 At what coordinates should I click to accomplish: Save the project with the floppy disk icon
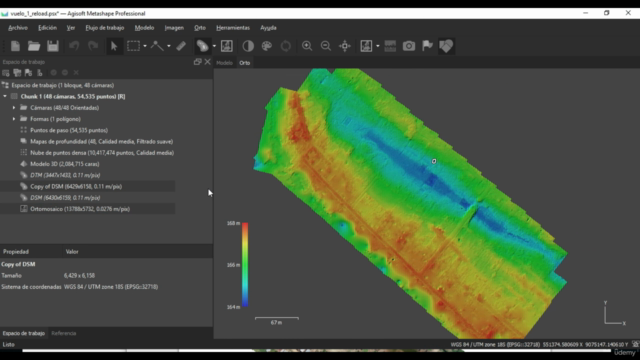53,46
